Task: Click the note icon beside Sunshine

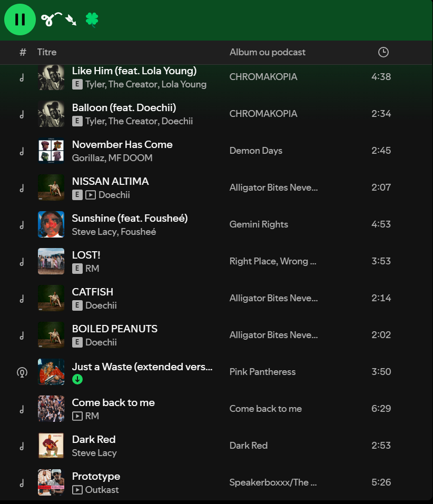Action: (x=22, y=225)
